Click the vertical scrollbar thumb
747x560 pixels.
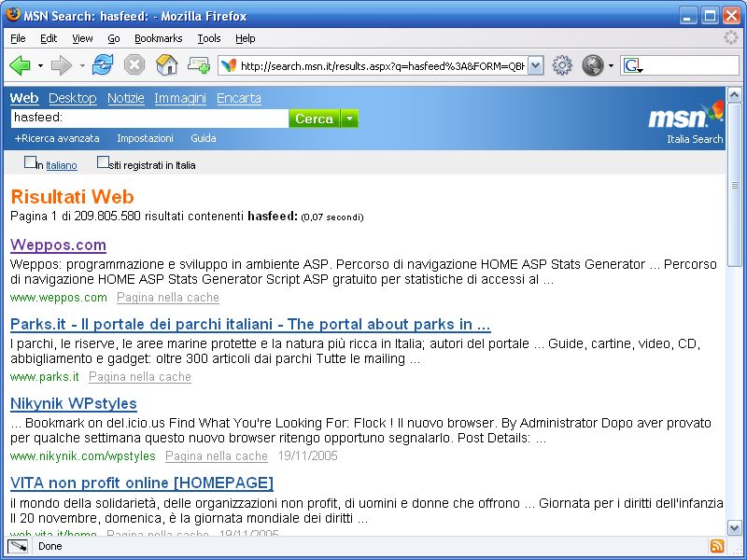tap(734, 185)
